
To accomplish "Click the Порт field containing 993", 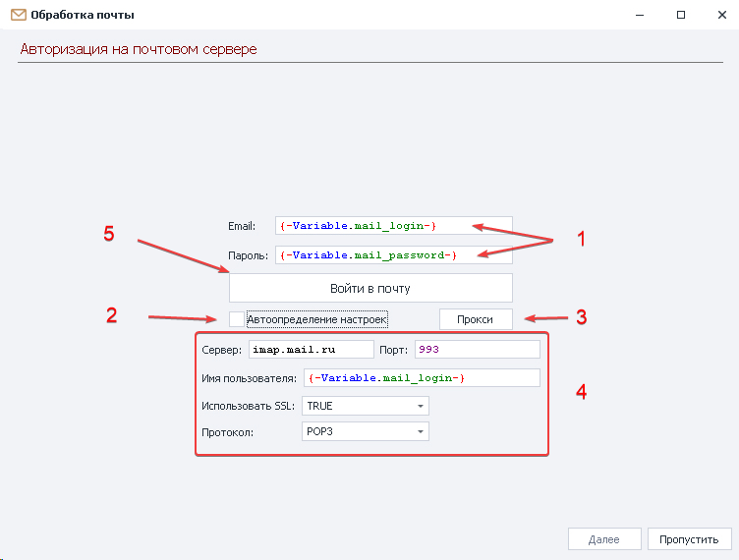I will (x=477, y=349).
